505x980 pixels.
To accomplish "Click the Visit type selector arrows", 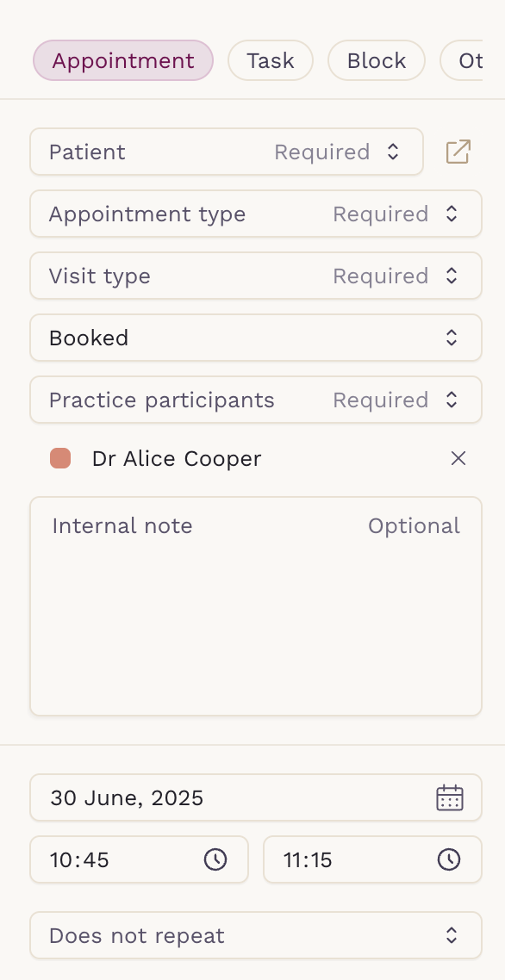I will click(x=452, y=276).
